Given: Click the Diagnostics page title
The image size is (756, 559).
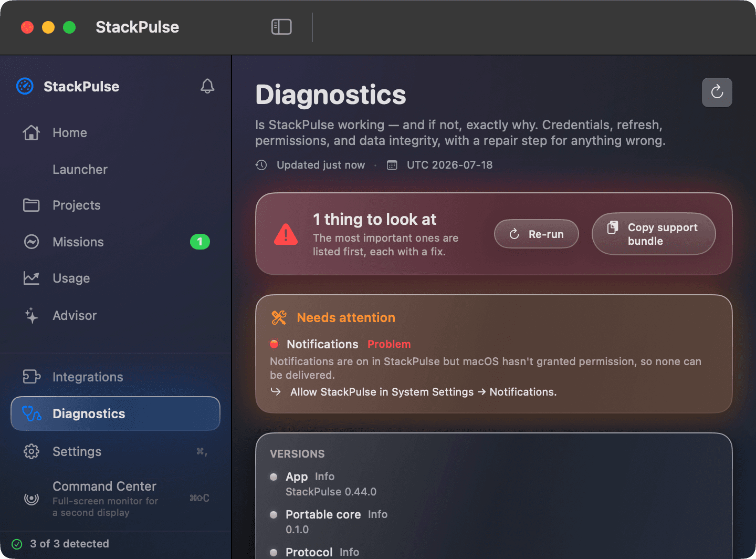Looking at the screenshot, I should click(331, 95).
